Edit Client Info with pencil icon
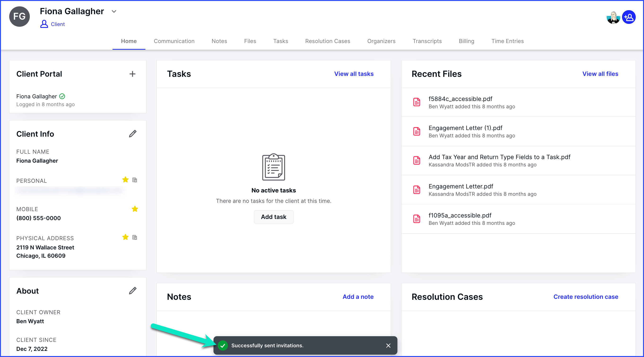This screenshot has width=644, height=357. coord(133,134)
